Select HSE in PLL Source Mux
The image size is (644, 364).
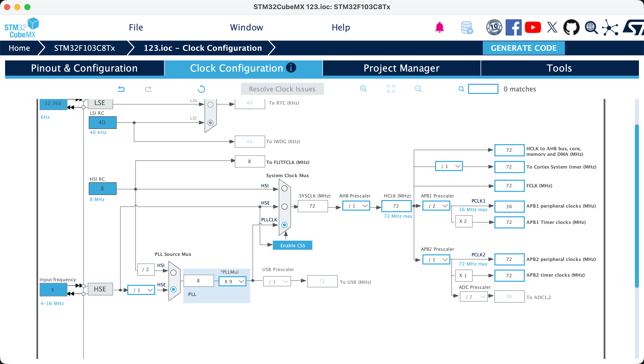tap(173, 289)
